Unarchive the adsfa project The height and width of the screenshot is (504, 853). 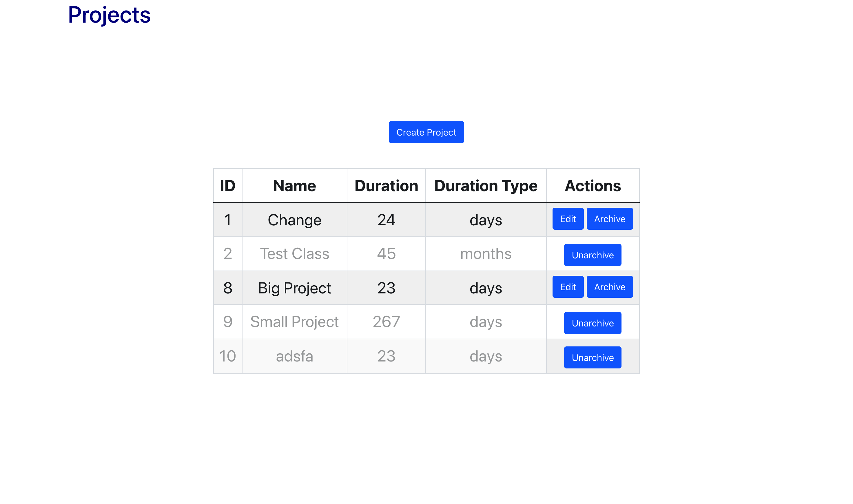point(593,357)
